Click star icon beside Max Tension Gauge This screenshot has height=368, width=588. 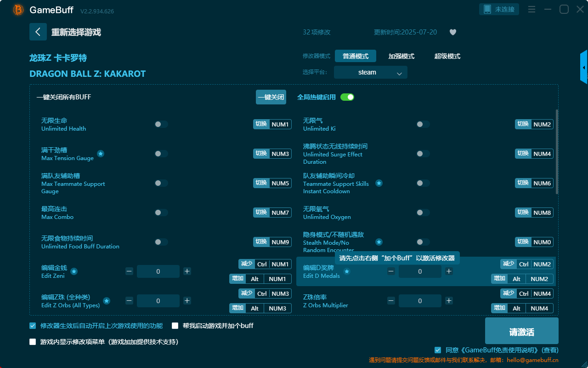tap(101, 154)
